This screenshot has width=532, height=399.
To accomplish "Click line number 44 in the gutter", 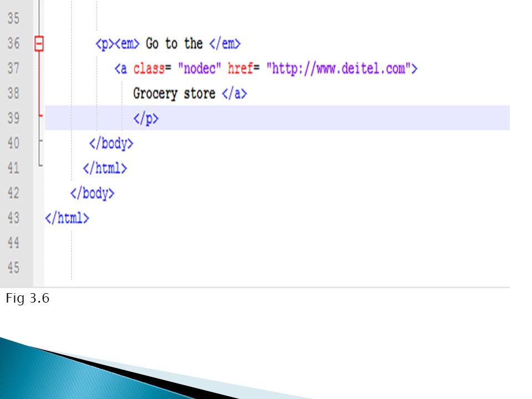I will click(x=13, y=243).
